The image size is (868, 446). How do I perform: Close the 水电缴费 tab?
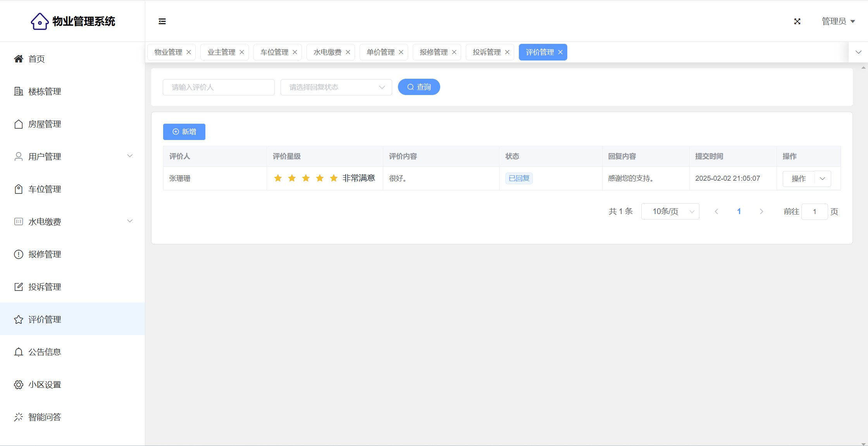[348, 52]
